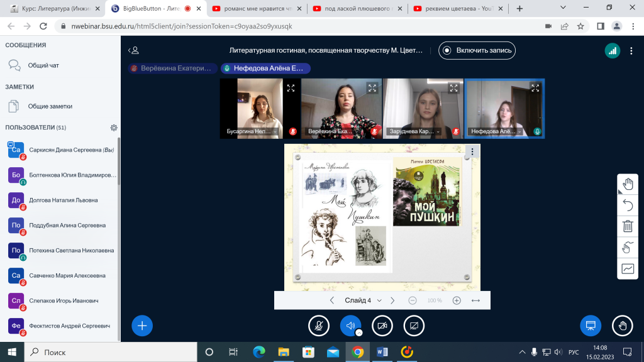Select user Саркисян Диана Сергеевна
Screen dimensions: 644x362
coord(62,150)
